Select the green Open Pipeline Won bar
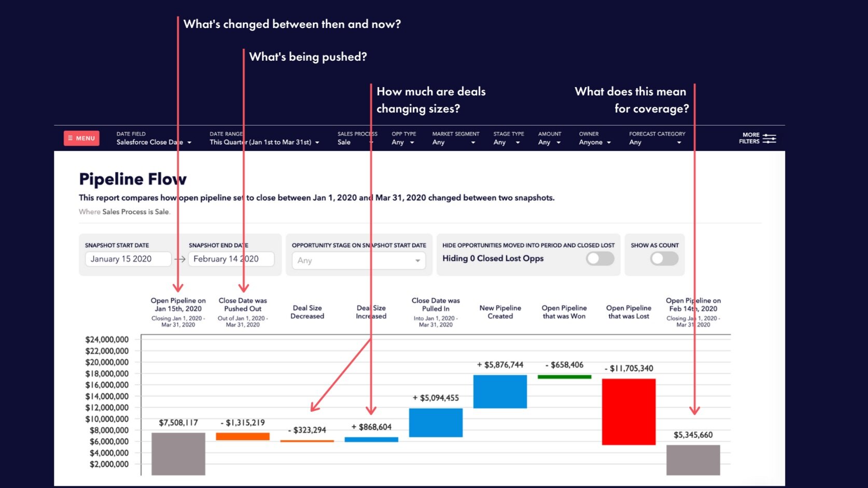The height and width of the screenshot is (488, 868). (x=564, y=377)
